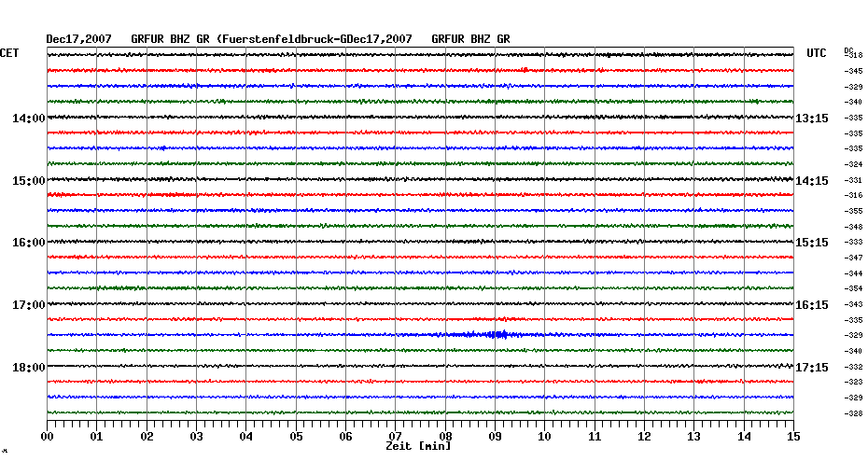Select minute 02 on the time axis
Image resolution: width=868 pixels, height=461 pixels.
coord(147,436)
